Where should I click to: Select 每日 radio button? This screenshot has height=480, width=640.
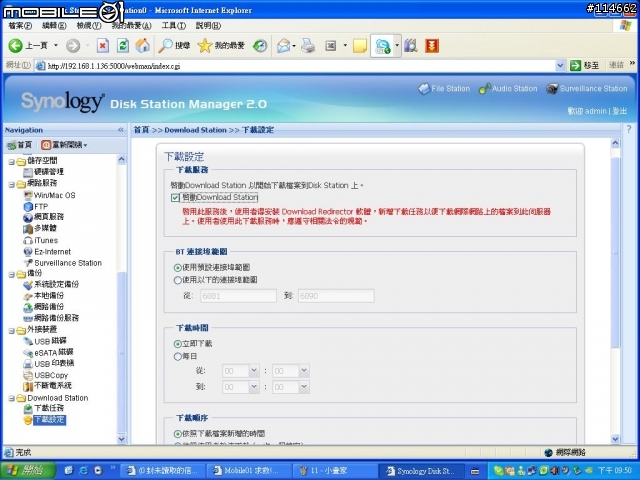click(x=178, y=356)
